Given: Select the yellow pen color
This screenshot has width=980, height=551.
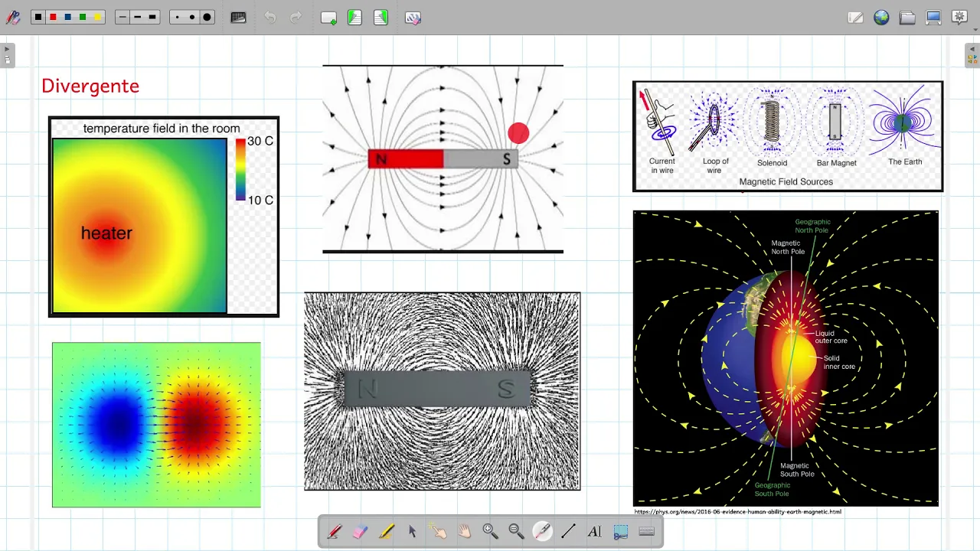Looking at the screenshot, I should [x=97, y=17].
